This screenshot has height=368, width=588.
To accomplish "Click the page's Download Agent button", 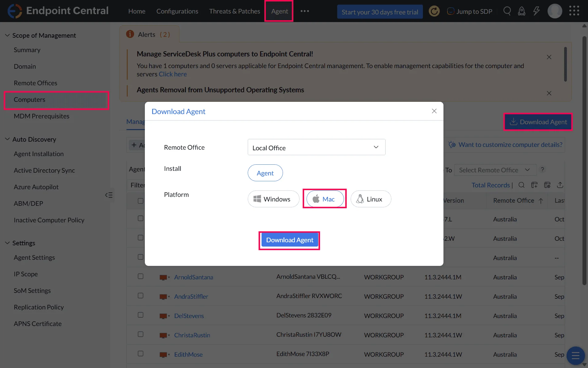I will point(538,122).
